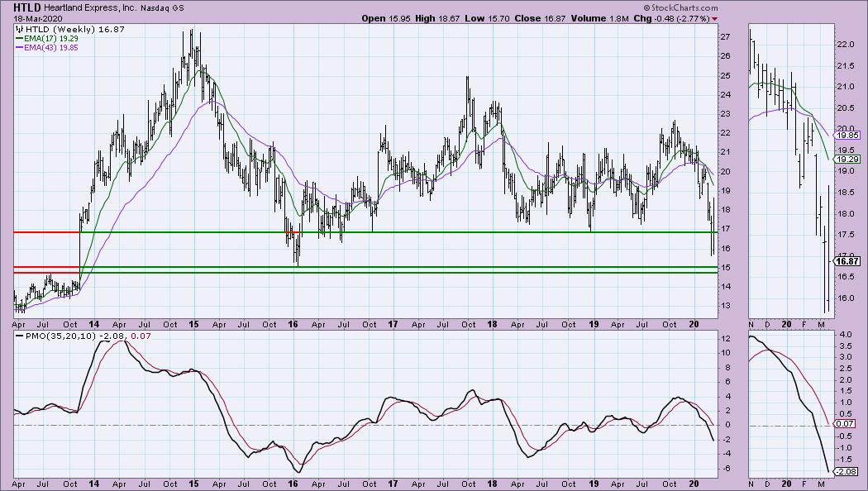The height and width of the screenshot is (491, 868).
Task: Click the StockCharts.com copyright label
Action: (680, 7)
